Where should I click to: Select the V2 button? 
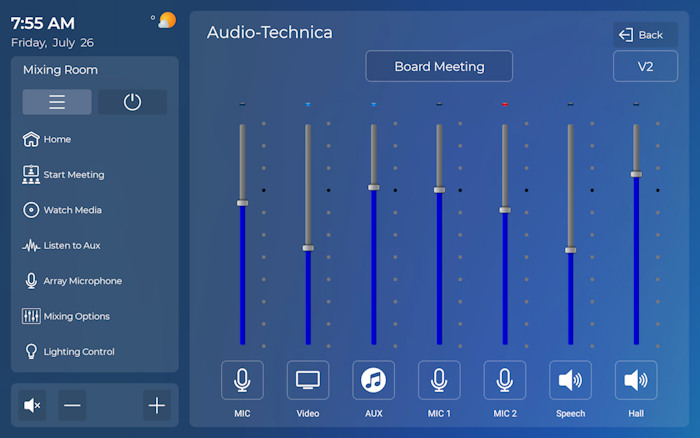(646, 66)
